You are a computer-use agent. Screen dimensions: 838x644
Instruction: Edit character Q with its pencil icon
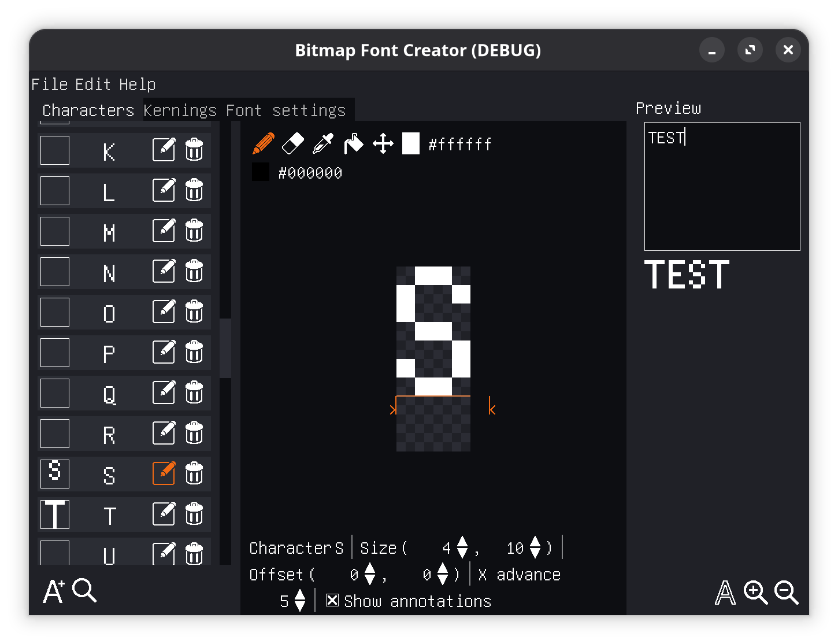[164, 393]
